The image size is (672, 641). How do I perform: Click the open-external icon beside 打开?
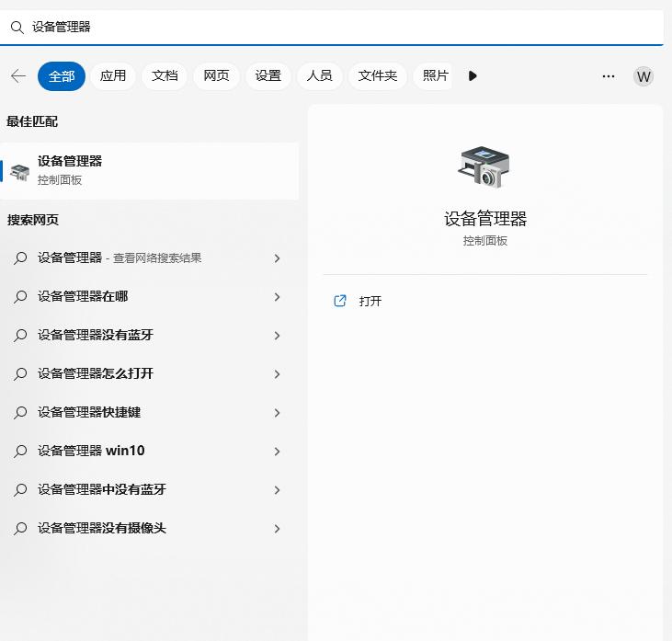[340, 301]
